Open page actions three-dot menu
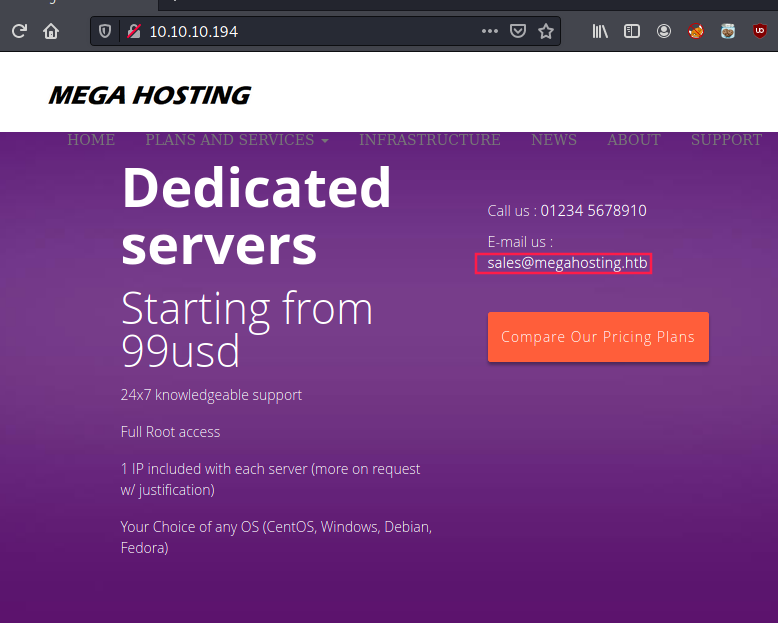The height and width of the screenshot is (623, 778). point(489,31)
